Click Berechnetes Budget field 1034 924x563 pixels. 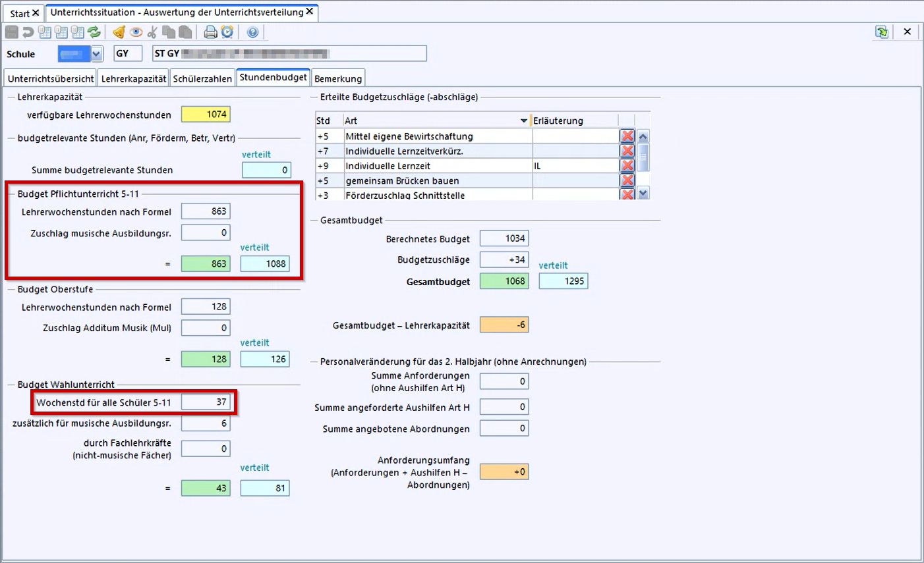(504, 238)
